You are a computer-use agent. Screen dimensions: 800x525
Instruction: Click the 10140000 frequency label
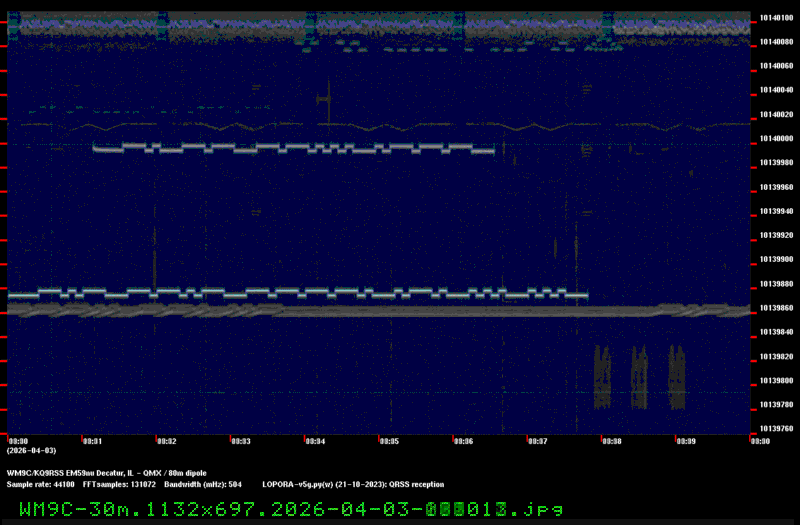[x=776, y=138]
